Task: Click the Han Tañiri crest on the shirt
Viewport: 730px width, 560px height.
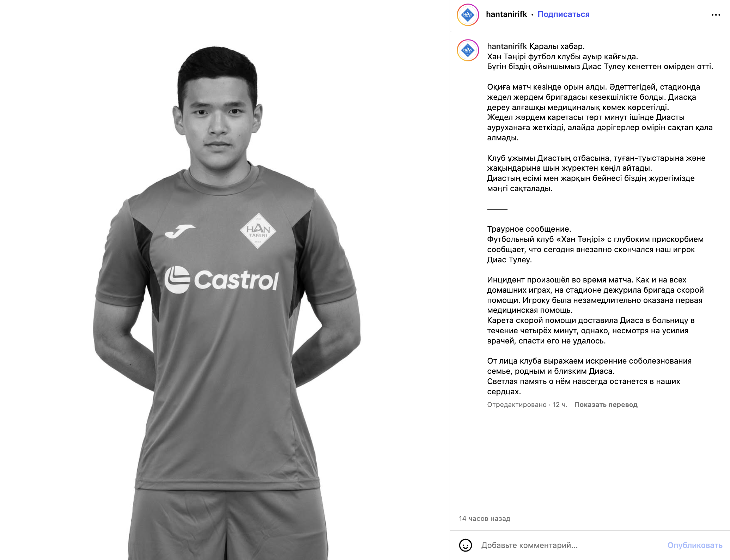Action: click(x=258, y=231)
